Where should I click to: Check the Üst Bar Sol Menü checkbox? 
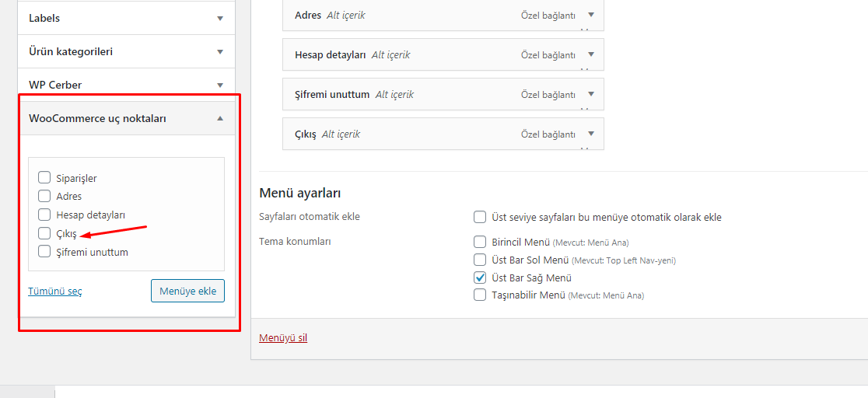[x=480, y=260]
